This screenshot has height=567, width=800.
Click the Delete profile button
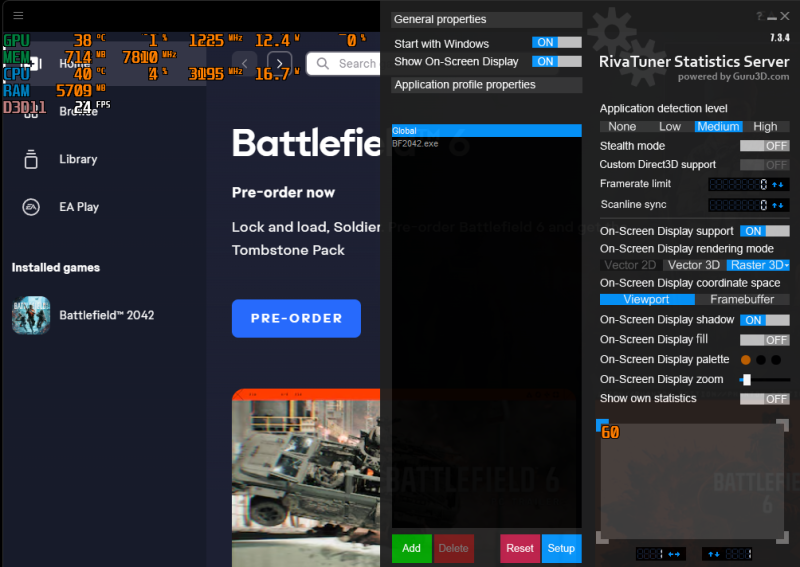tap(453, 548)
